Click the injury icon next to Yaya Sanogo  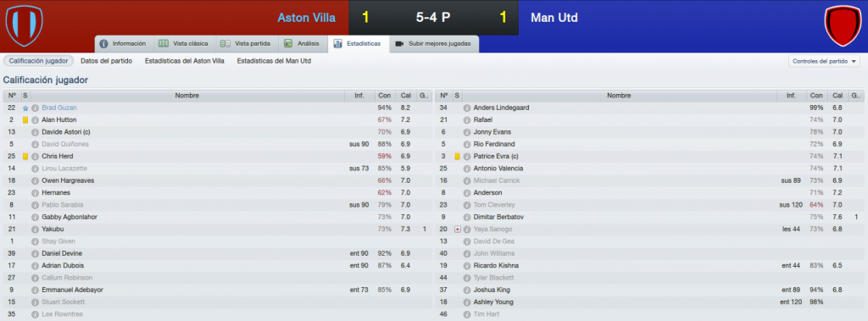point(457,230)
